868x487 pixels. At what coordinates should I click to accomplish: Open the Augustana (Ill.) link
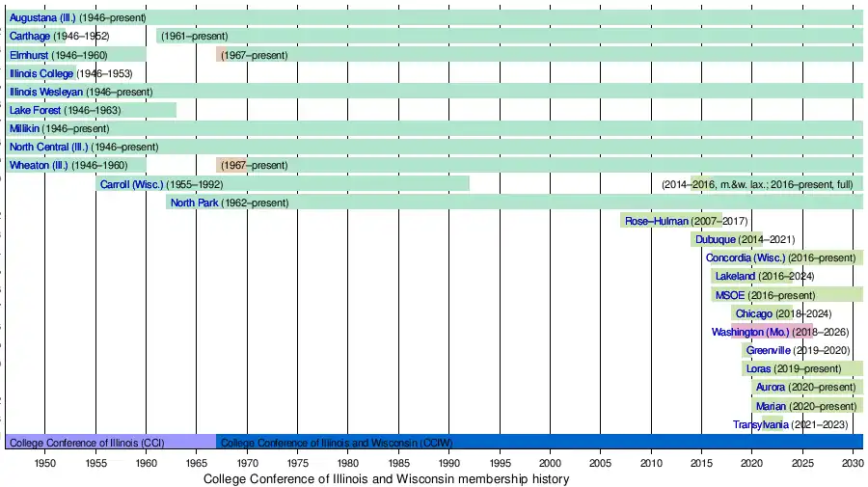(x=41, y=18)
